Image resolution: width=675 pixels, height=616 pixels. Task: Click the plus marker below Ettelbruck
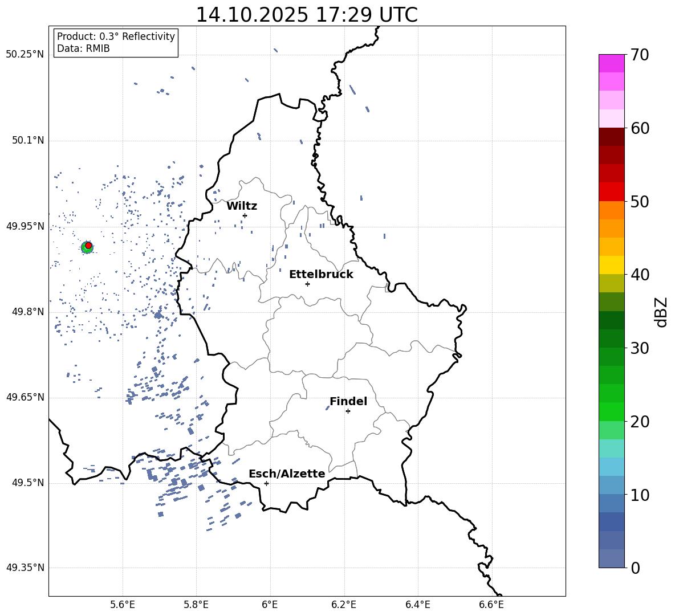307,284
